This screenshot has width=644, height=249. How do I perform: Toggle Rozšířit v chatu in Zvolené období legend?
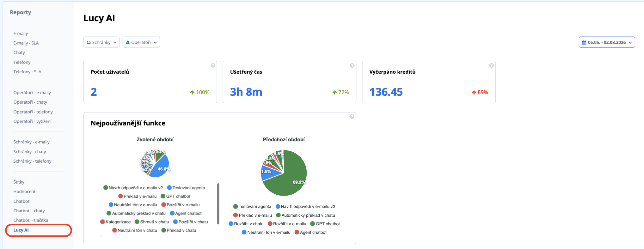pos(191,222)
